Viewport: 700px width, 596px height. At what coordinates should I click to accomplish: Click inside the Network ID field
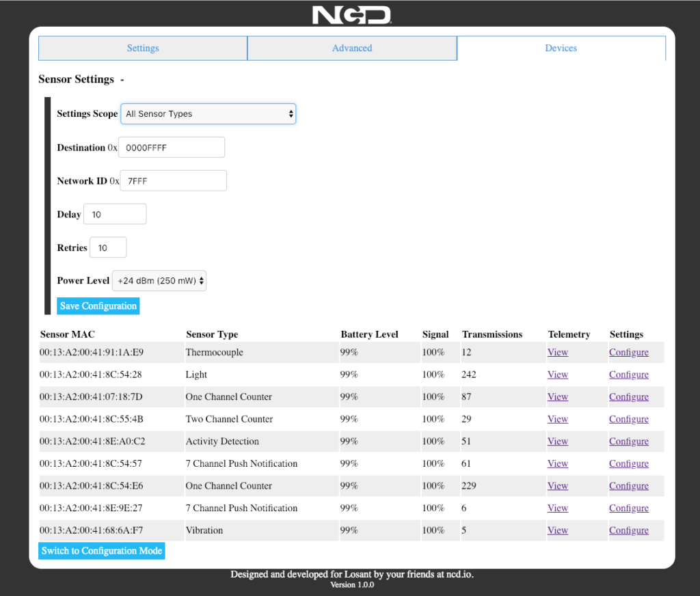(173, 180)
